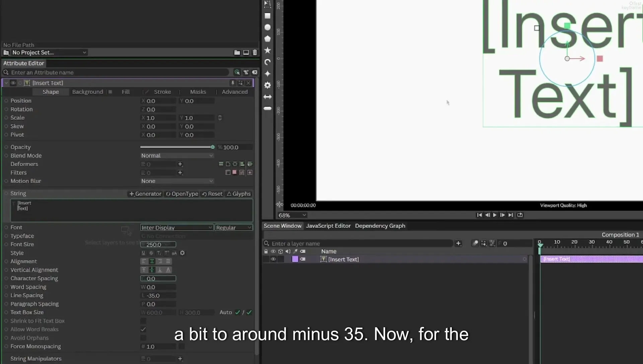Select the double Arrow shape tool
643x364 pixels.
267,97
